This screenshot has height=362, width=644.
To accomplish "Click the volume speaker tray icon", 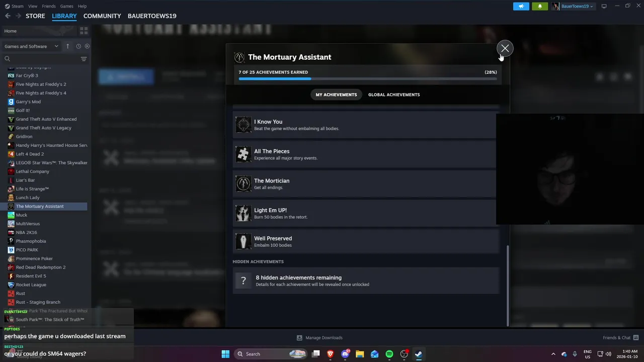I will (x=608, y=354).
